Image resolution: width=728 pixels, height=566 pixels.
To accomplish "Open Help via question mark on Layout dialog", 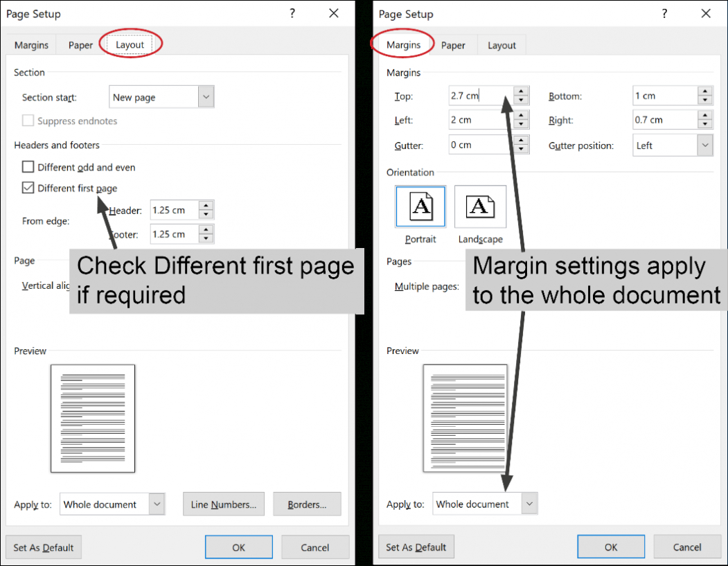I will click(x=292, y=13).
